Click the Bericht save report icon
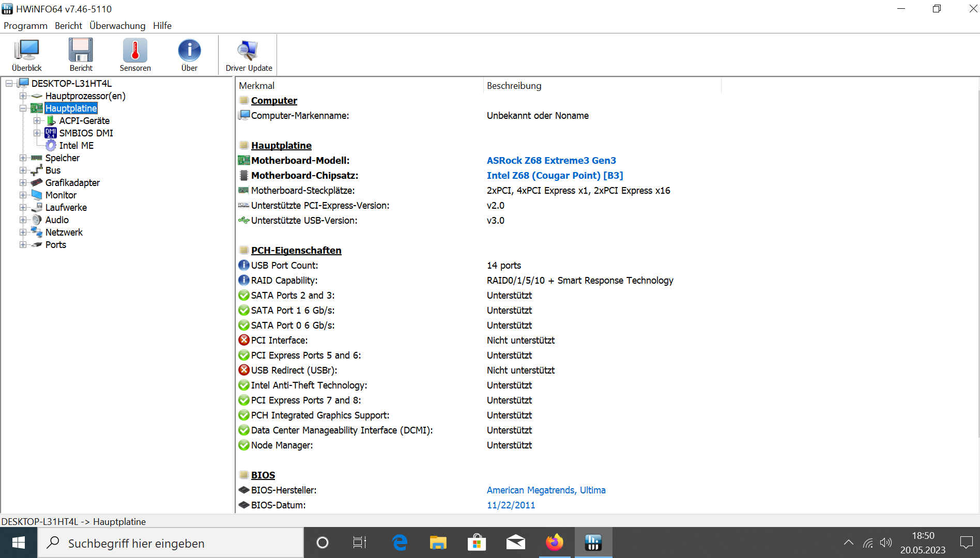980x558 pixels. click(81, 55)
